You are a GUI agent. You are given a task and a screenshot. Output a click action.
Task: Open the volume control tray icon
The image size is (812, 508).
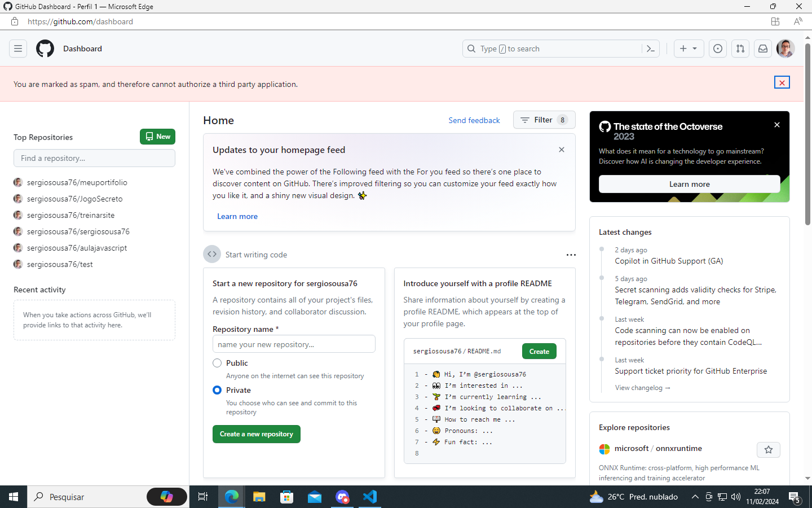(736, 497)
